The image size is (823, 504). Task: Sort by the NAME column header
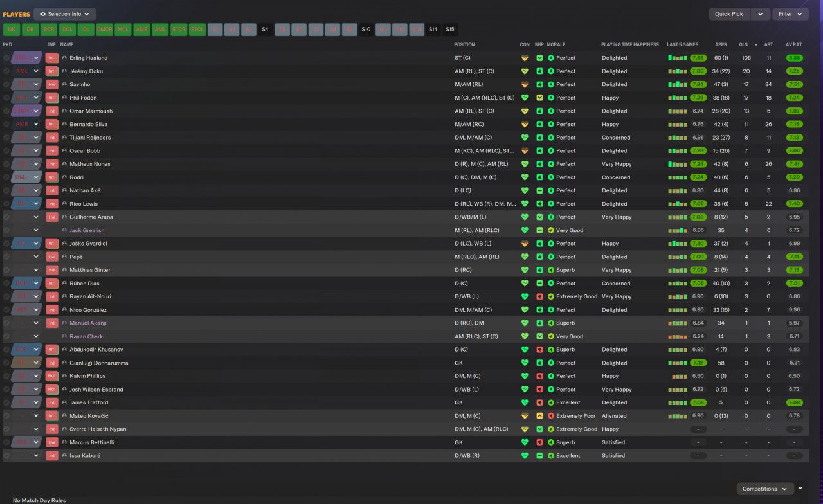pyautogui.click(x=67, y=45)
